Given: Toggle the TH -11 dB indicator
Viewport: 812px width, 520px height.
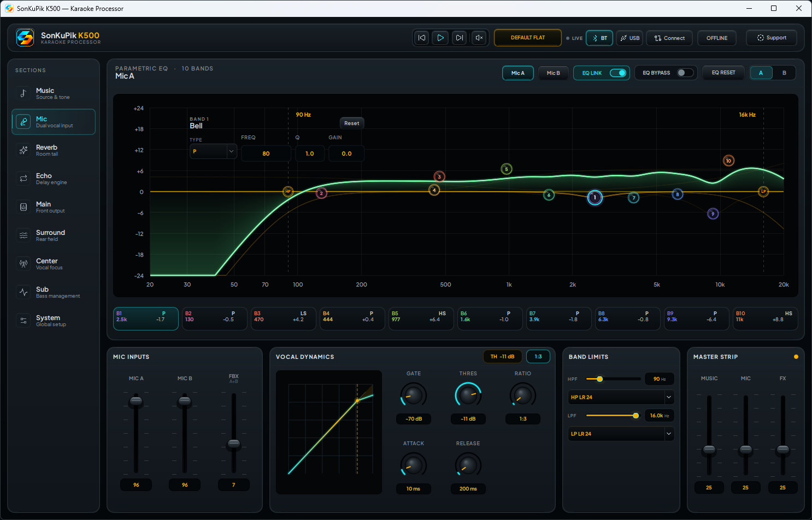Looking at the screenshot, I should [502, 356].
